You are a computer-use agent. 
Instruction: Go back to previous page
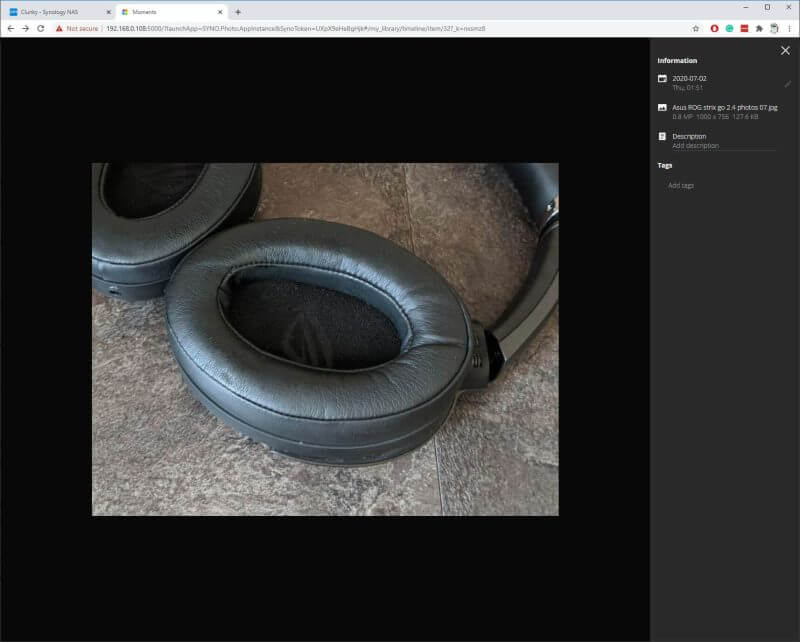click(11, 29)
